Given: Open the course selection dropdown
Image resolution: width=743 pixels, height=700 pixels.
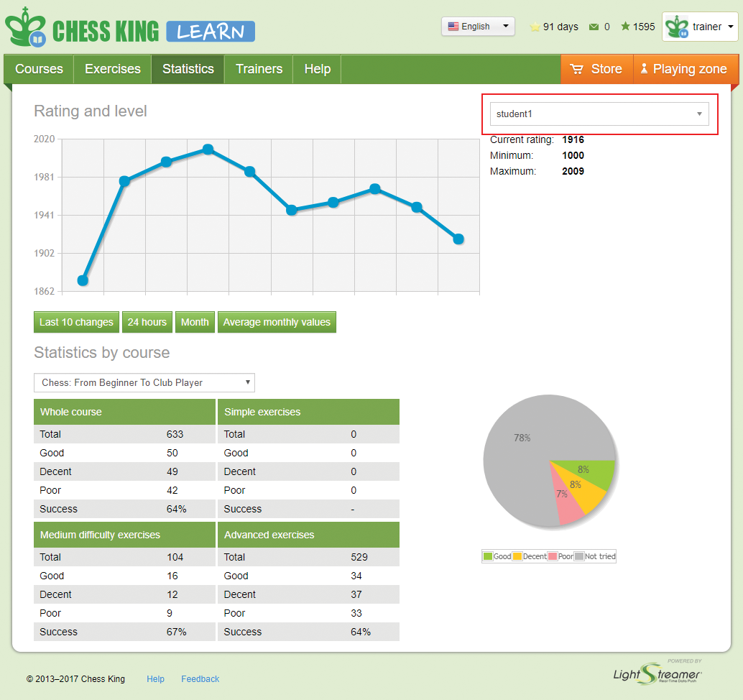Looking at the screenshot, I should coord(144,382).
